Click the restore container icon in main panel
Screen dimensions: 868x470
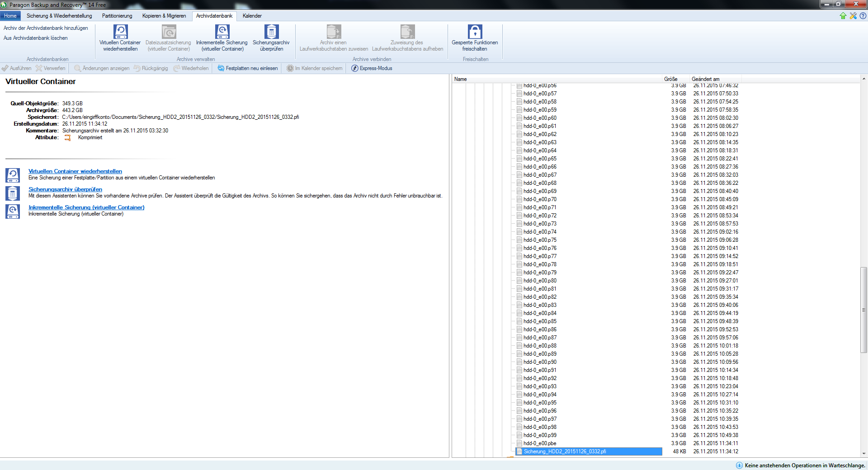(x=13, y=175)
